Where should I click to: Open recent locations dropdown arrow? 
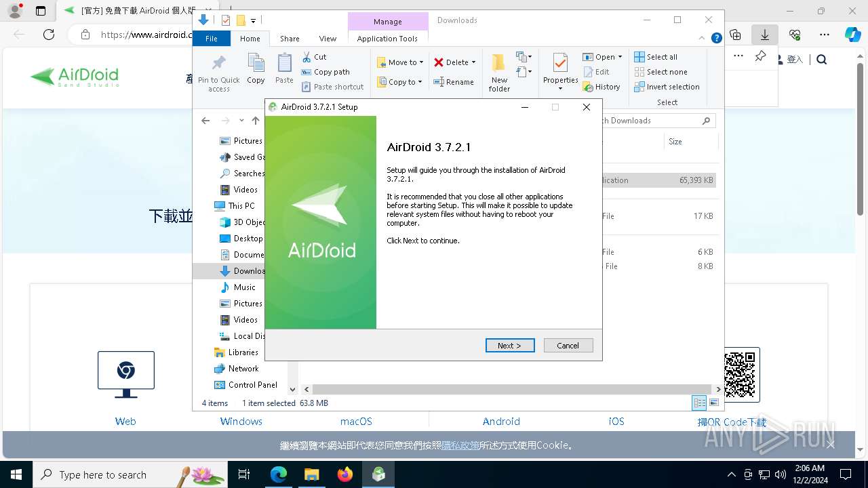(x=241, y=121)
